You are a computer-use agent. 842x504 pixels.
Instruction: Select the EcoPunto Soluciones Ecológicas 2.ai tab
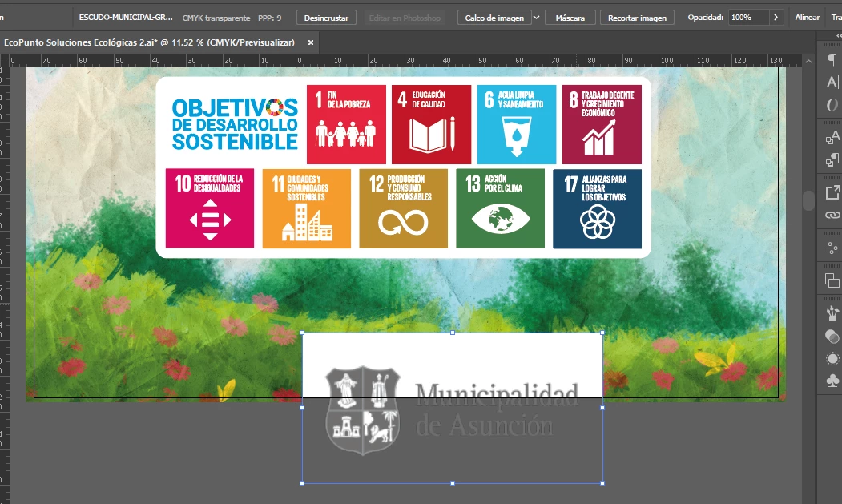(x=149, y=42)
